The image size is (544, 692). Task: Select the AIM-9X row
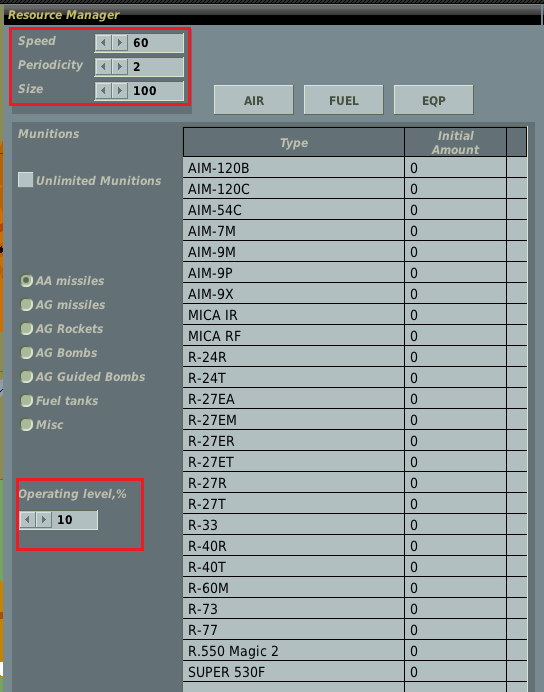tap(355, 294)
